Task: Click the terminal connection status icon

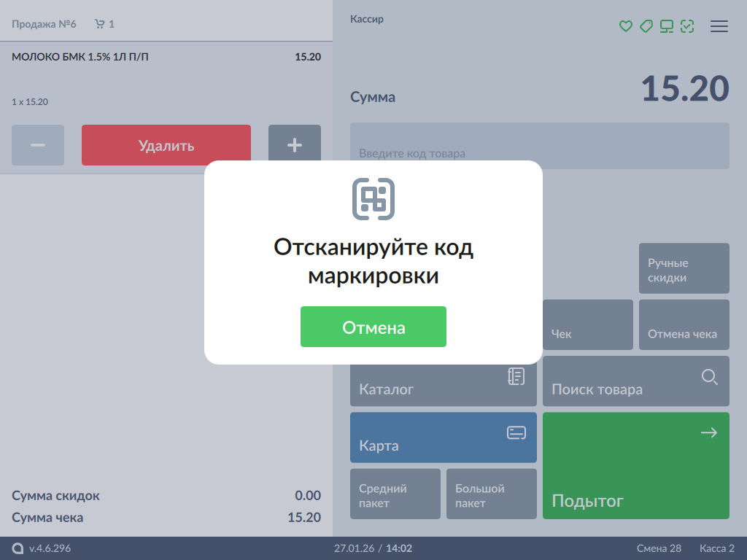Action: click(x=666, y=26)
